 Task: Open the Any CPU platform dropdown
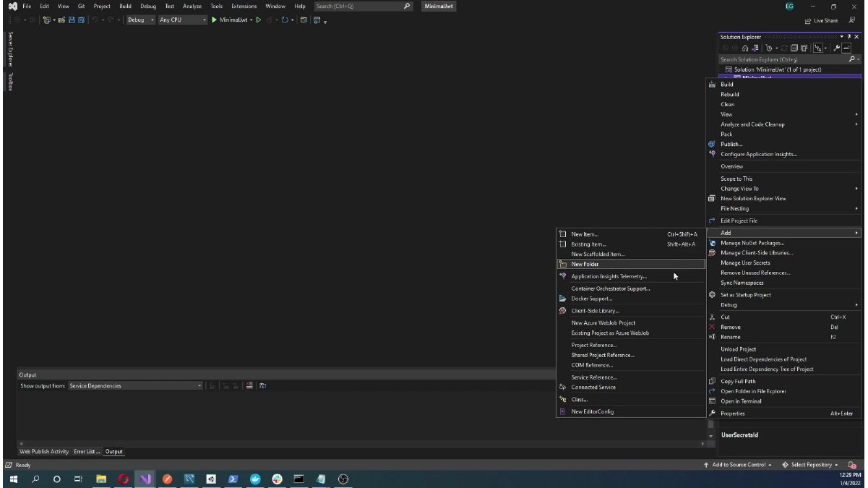(183, 20)
